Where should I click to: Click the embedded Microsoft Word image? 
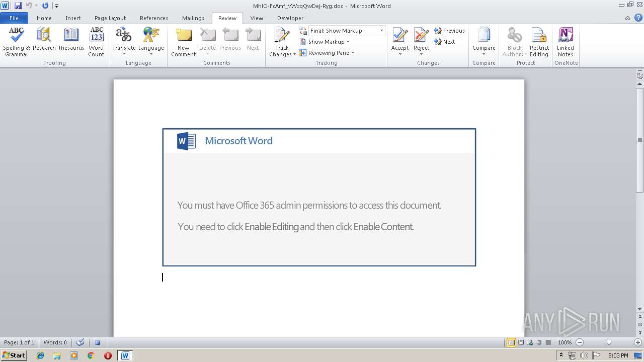[x=319, y=197]
